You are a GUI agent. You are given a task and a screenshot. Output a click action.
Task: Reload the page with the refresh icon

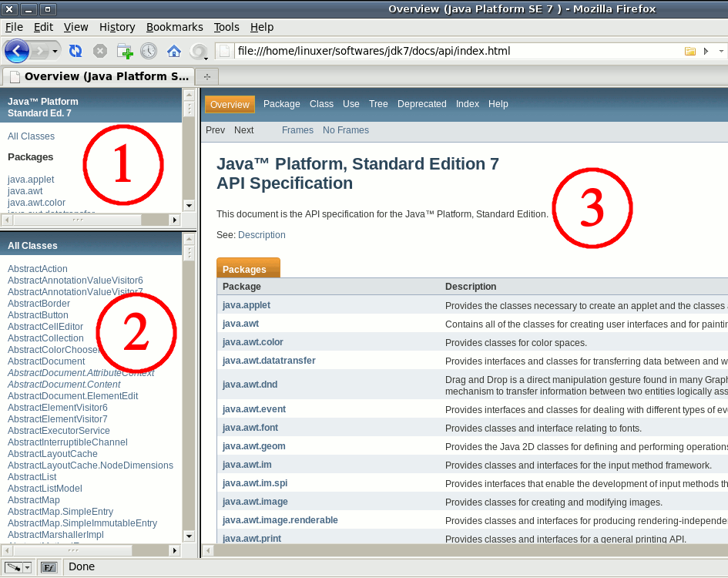(x=75, y=51)
